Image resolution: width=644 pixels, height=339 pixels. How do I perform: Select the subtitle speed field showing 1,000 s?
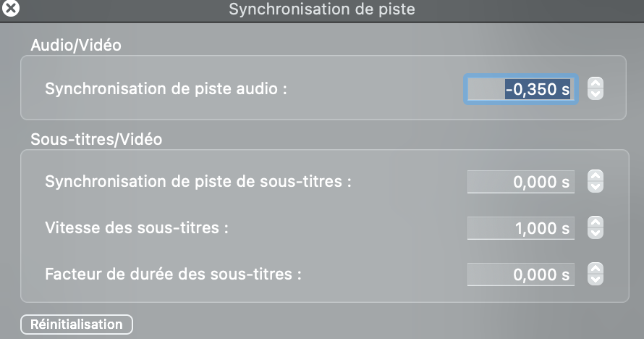(521, 228)
